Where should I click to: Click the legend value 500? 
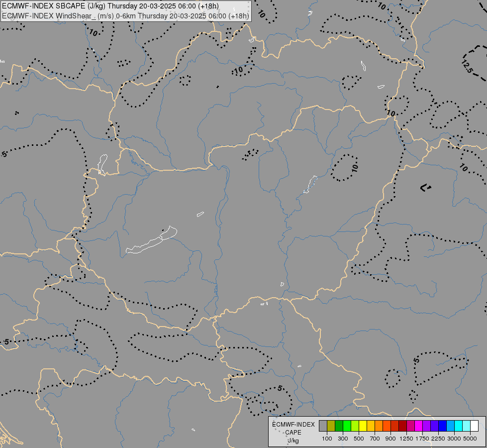[359, 439]
